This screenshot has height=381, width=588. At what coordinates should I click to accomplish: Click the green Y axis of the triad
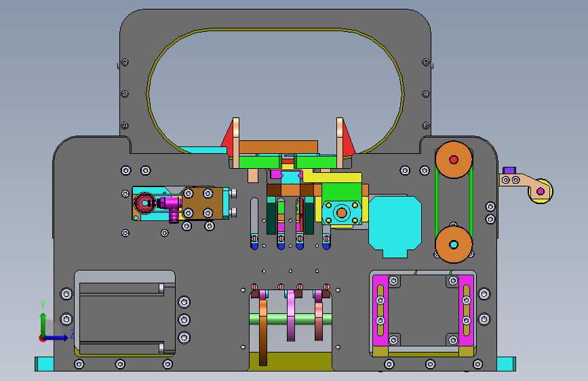[x=43, y=325]
